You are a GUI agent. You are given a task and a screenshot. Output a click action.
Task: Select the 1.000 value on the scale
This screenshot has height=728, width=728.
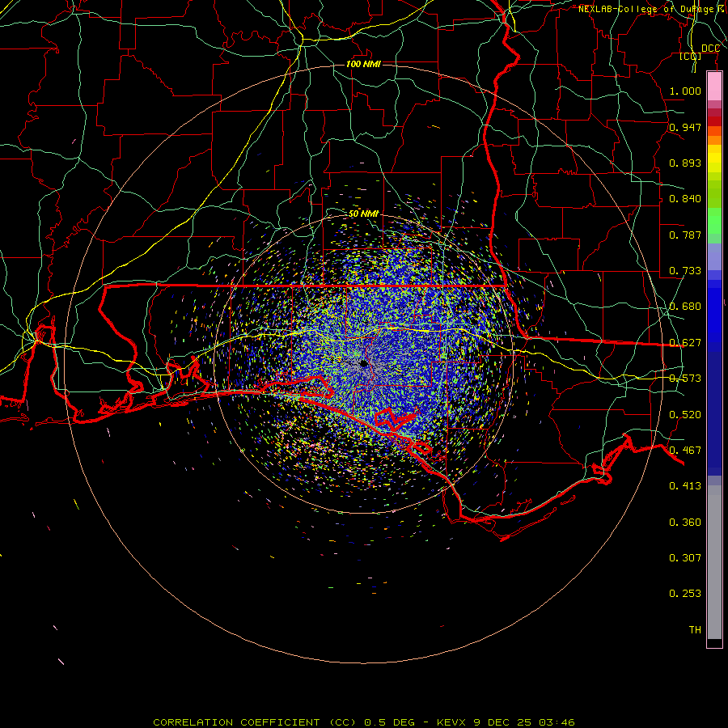tap(685, 91)
